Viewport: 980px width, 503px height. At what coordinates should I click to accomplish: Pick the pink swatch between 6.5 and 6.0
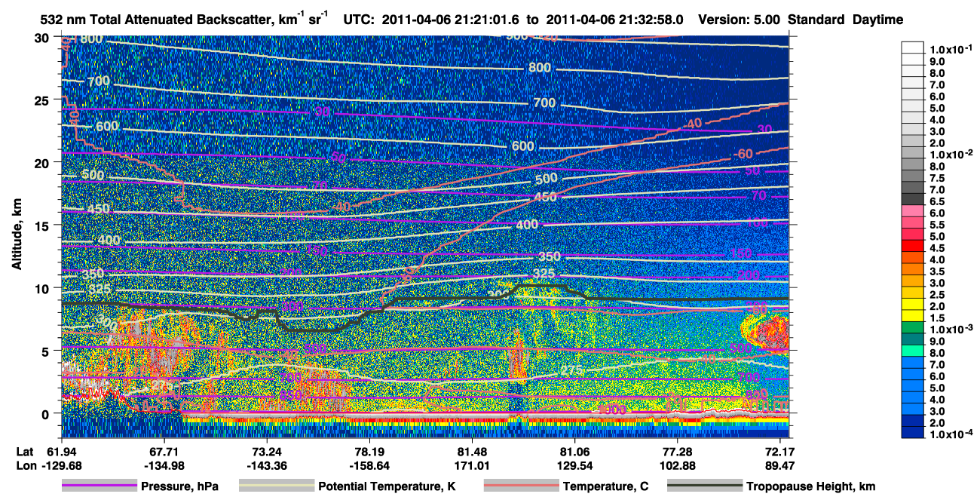pyautogui.click(x=912, y=210)
